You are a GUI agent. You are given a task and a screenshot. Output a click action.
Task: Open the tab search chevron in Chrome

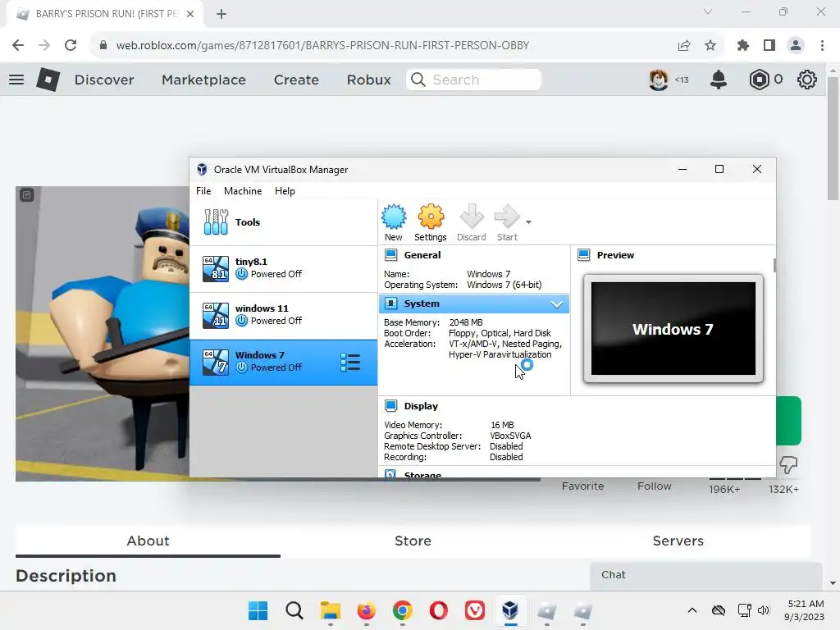(x=708, y=11)
